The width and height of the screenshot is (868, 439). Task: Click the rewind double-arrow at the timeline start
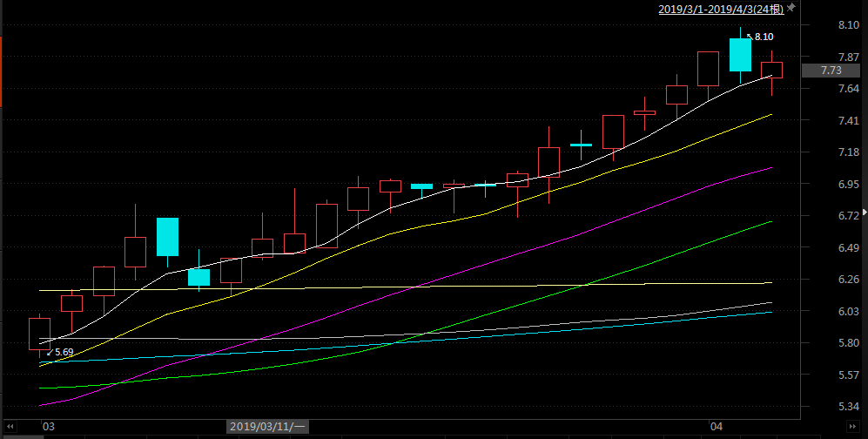(x=10, y=426)
